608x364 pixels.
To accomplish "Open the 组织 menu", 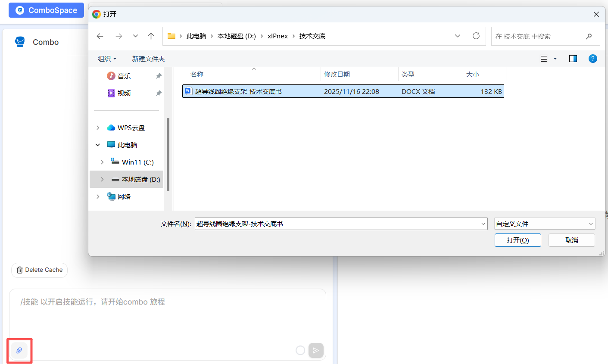I will coord(107,59).
